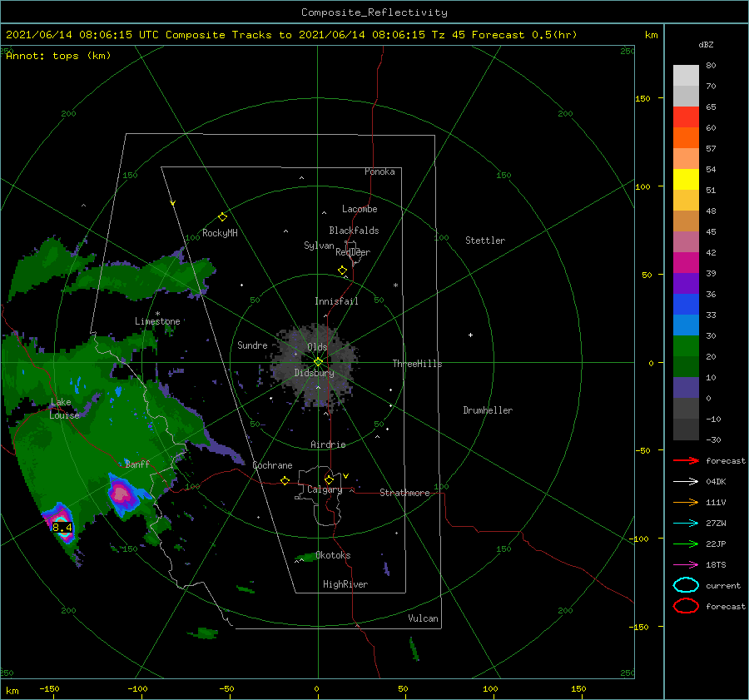The width and height of the screenshot is (749, 700).
Task: Select the magenta swatch between 42 and 39
Action: pos(686,262)
